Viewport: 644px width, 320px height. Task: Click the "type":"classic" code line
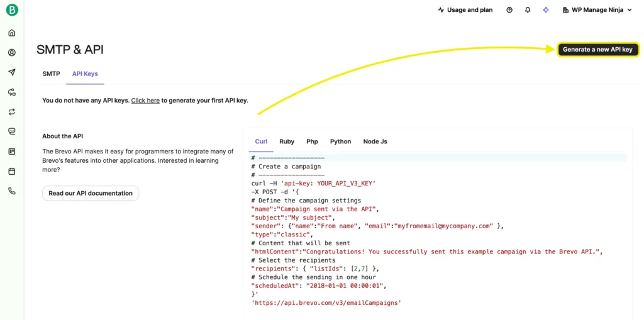click(x=282, y=234)
